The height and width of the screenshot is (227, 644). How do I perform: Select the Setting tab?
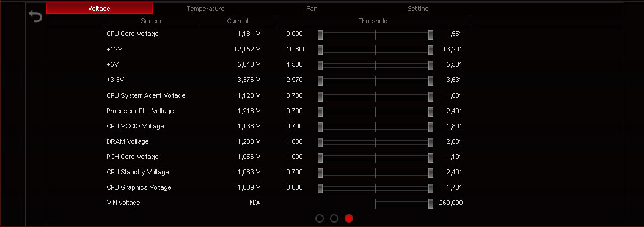418,9
